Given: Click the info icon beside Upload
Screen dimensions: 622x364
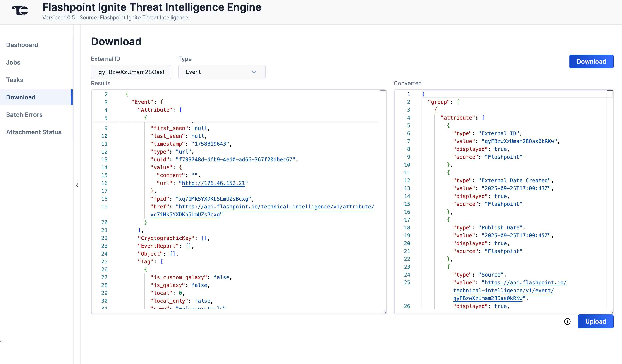Looking at the screenshot, I should pyautogui.click(x=567, y=321).
